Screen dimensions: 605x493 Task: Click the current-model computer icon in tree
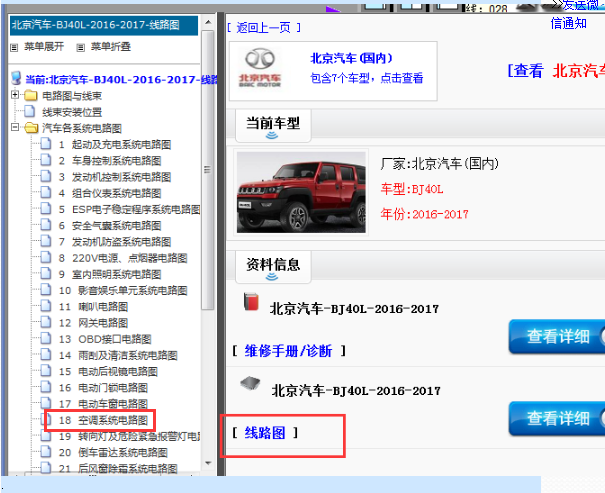pyautogui.click(x=16, y=78)
